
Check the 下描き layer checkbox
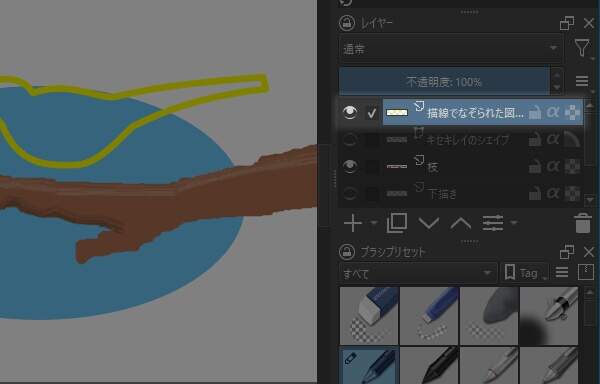(x=372, y=194)
